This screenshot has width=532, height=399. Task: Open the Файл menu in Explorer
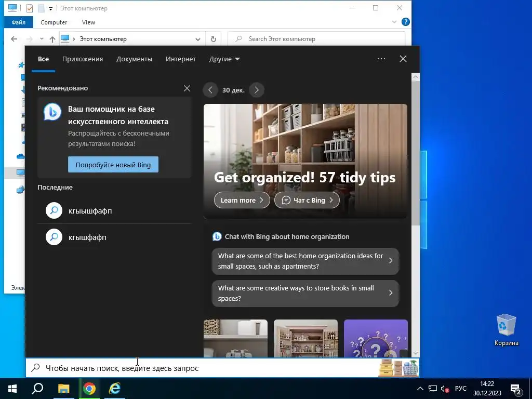(19, 22)
